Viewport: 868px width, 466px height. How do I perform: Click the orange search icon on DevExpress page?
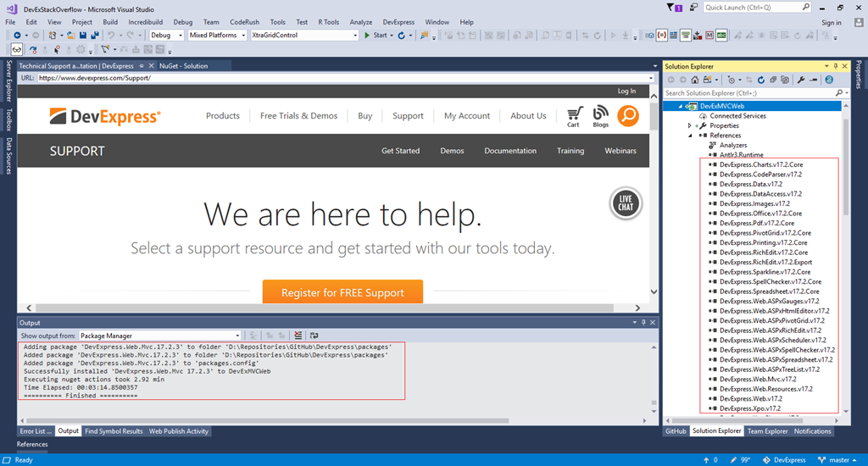(x=628, y=116)
